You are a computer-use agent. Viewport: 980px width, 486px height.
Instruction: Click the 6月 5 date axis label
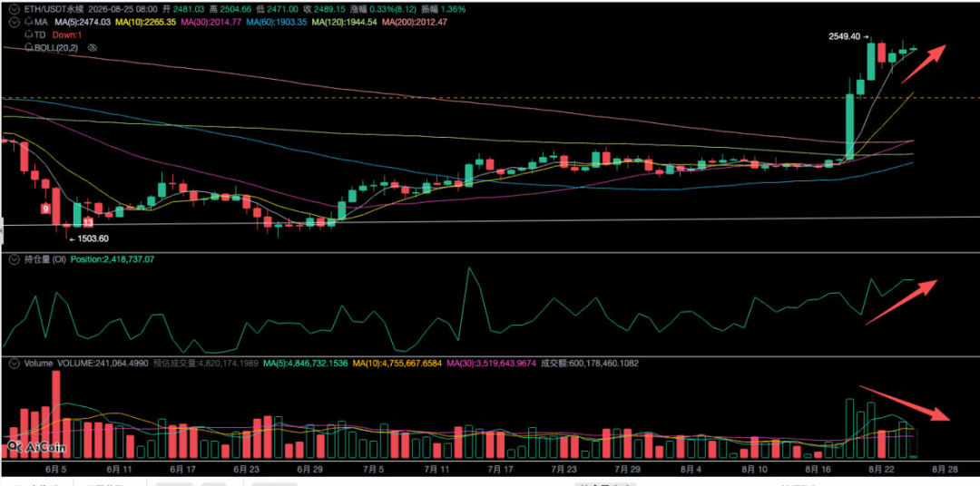pyautogui.click(x=55, y=468)
